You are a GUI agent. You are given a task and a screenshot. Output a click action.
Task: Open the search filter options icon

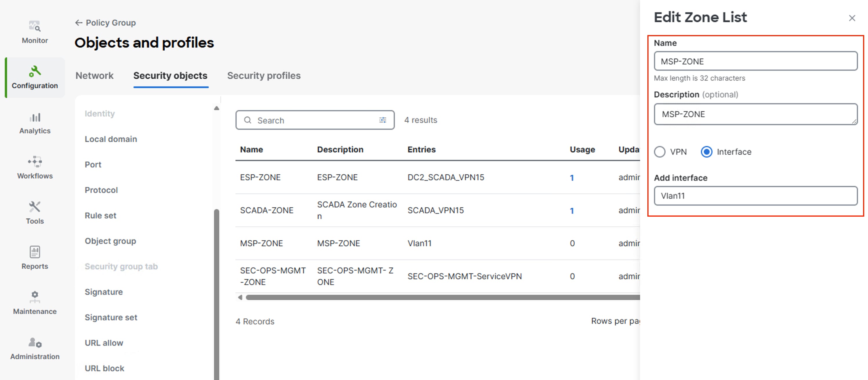click(x=382, y=120)
